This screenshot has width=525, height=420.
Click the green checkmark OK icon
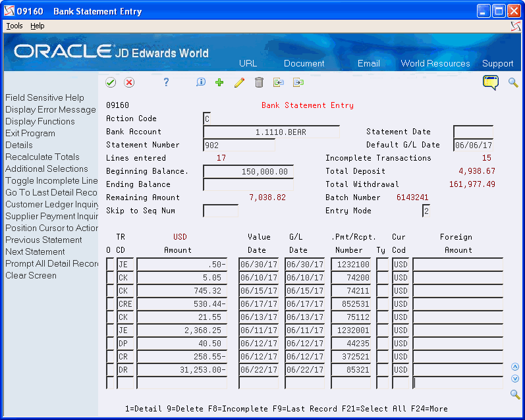[111, 82]
